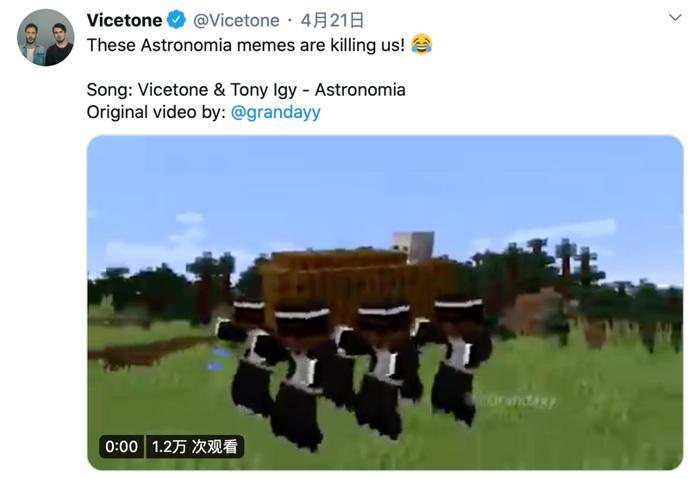
Task: Visit the @Vicetone handle
Action: (236, 20)
